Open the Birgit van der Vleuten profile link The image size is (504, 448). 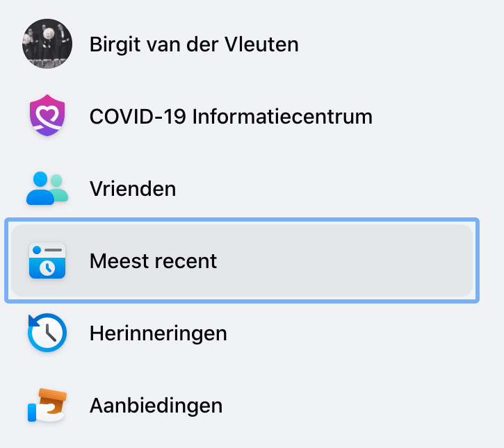click(x=194, y=44)
